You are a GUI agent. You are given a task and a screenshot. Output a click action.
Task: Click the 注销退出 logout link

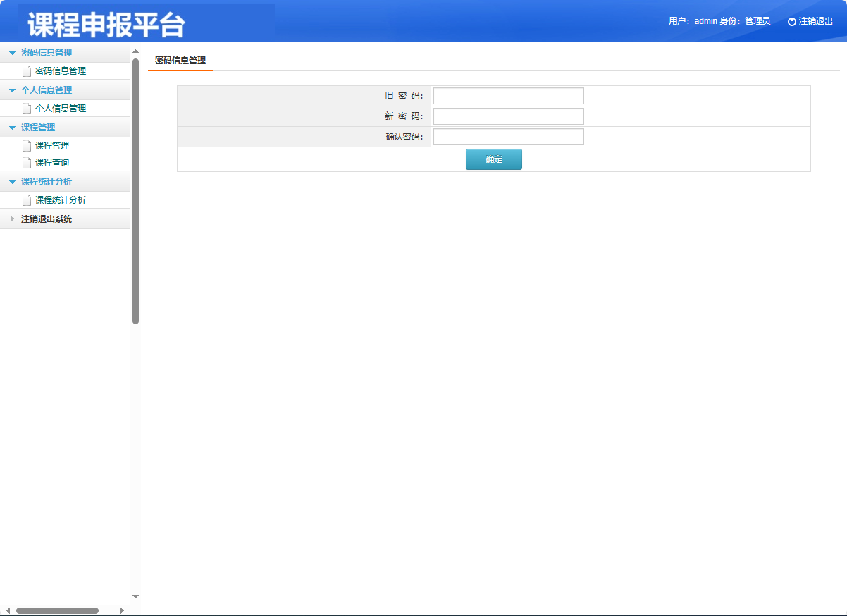tap(815, 20)
